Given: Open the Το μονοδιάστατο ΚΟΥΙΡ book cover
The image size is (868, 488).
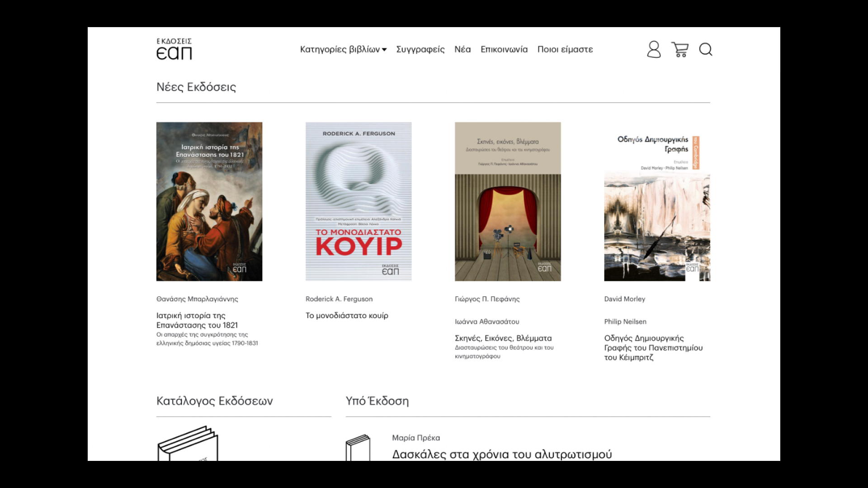Looking at the screenshot, I should [359, 202].
